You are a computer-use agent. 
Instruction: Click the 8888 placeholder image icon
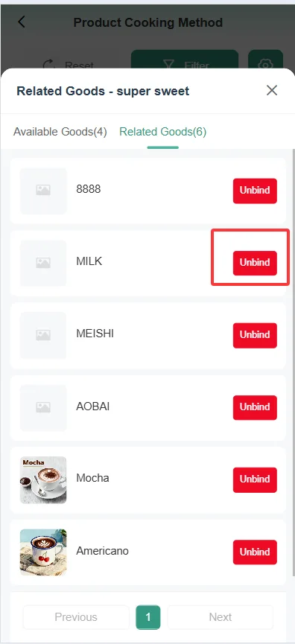click(43, 191)
